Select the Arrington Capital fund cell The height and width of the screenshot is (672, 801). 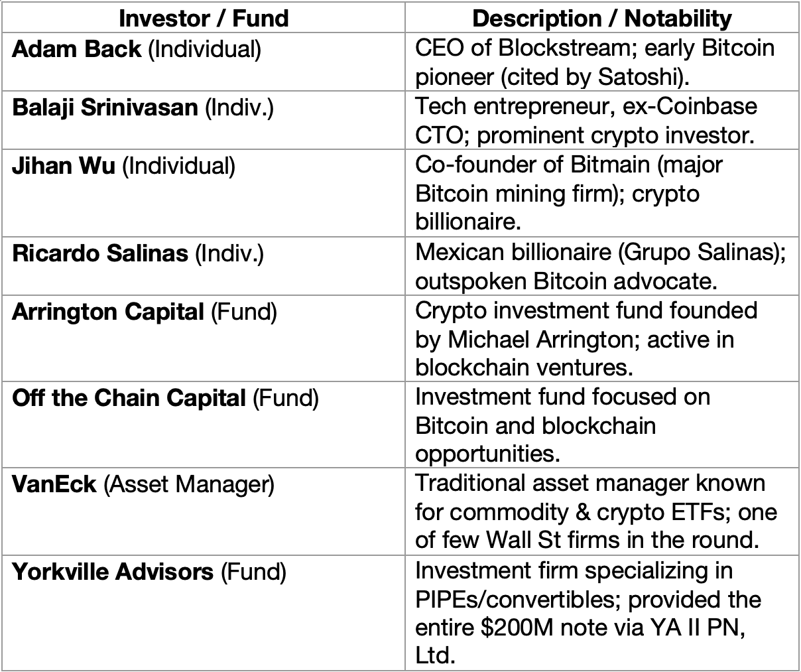[144, 312]
